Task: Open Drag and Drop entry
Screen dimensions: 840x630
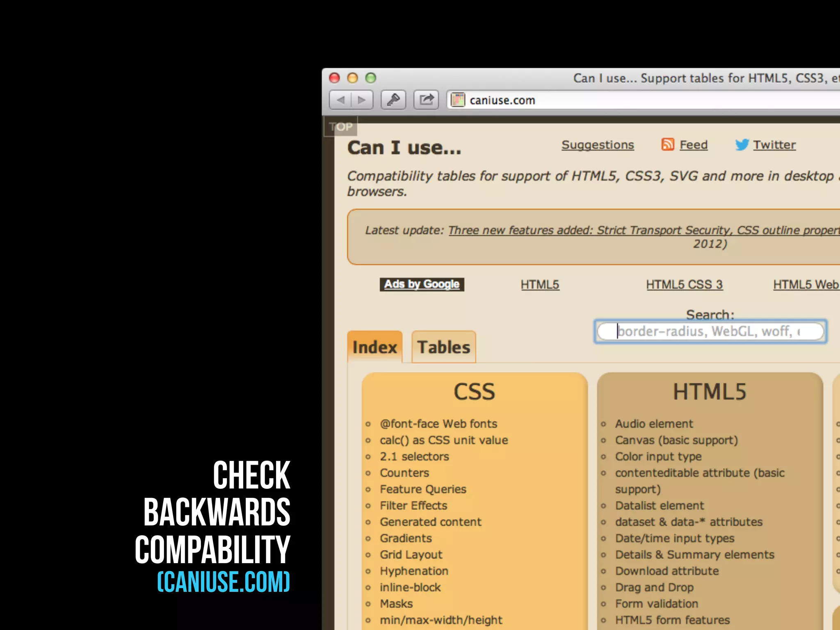Action: [x=654, y=588]
